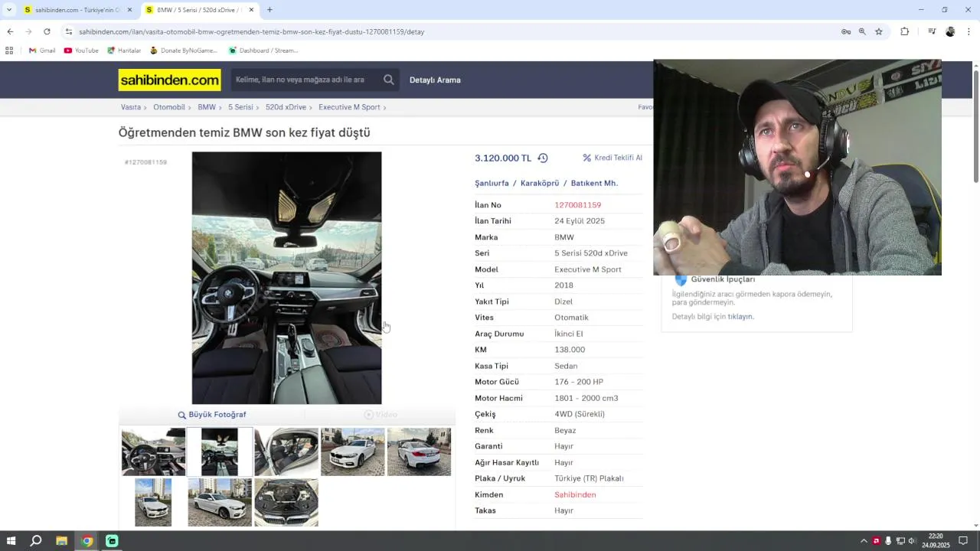Open the Windows Start menu

click(11, 541)
